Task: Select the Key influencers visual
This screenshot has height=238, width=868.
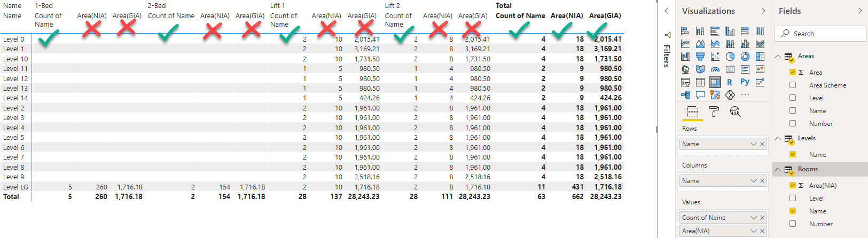Action: pyautogui.click(x=760, y=82)
